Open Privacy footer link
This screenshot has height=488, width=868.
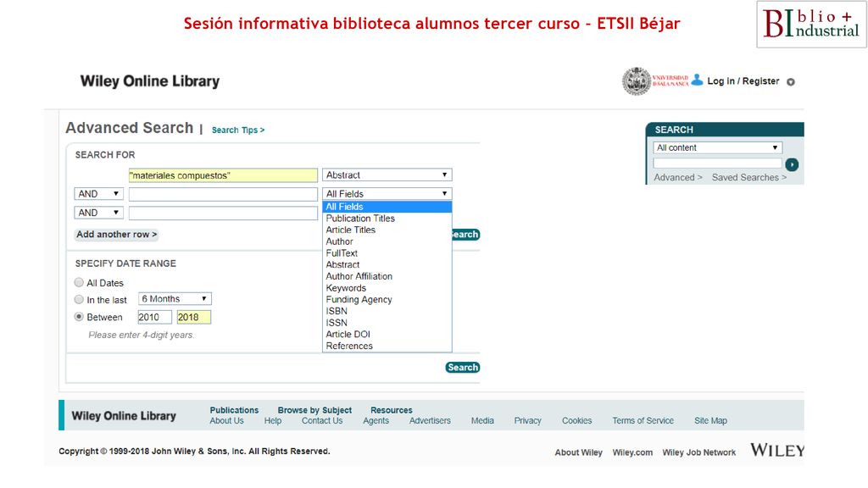pyautogui.click(x=527, y=420)
